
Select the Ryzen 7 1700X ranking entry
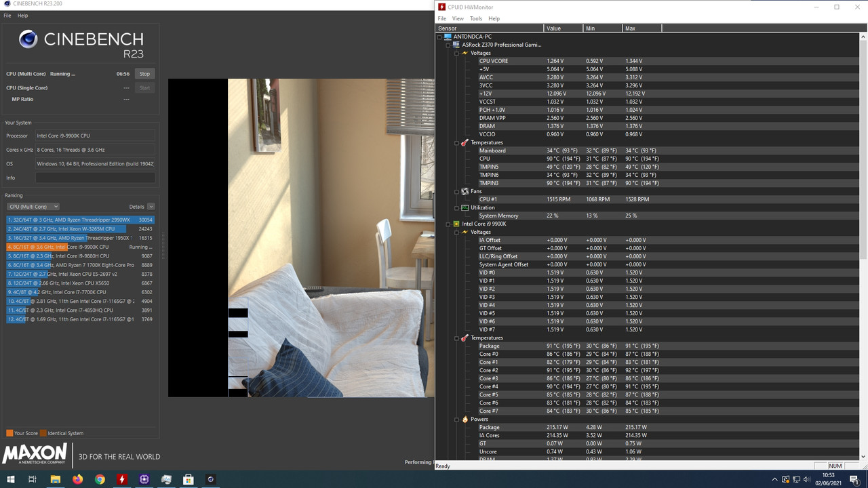(x=80, y=265)
